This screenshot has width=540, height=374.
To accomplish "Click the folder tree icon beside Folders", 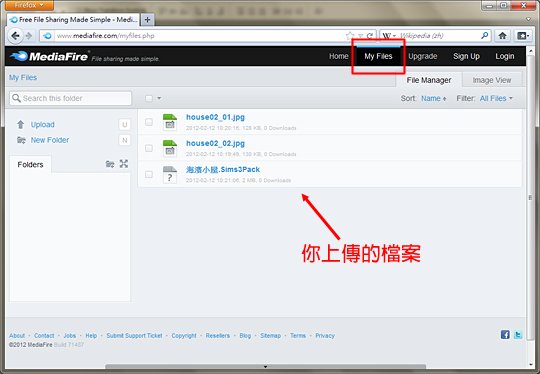I will (110, 164).
